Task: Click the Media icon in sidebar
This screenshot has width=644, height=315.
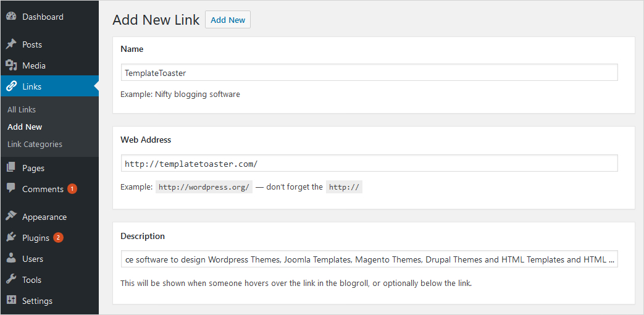Action: pyautogui.click(x=11, y=65)
